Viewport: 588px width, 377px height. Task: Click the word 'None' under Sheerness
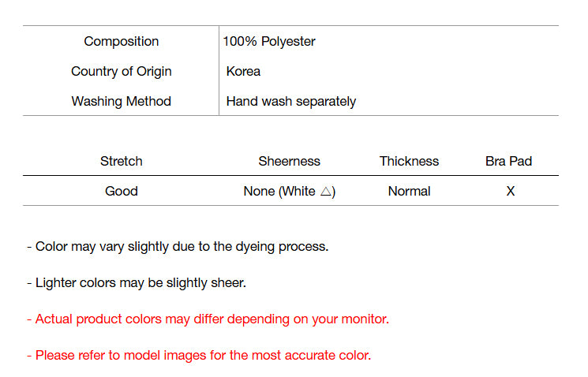pyautogui.click(x=259, y=192)
